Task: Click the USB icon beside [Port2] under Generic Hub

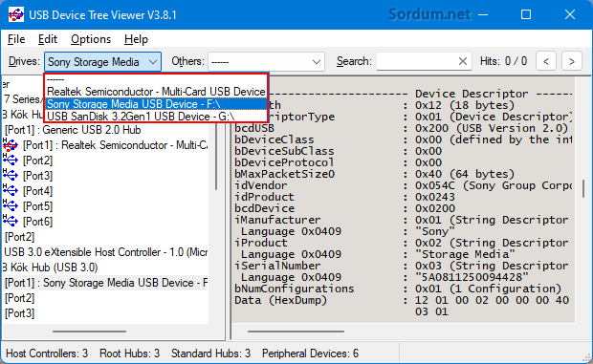Action: [x=11, y=161]
